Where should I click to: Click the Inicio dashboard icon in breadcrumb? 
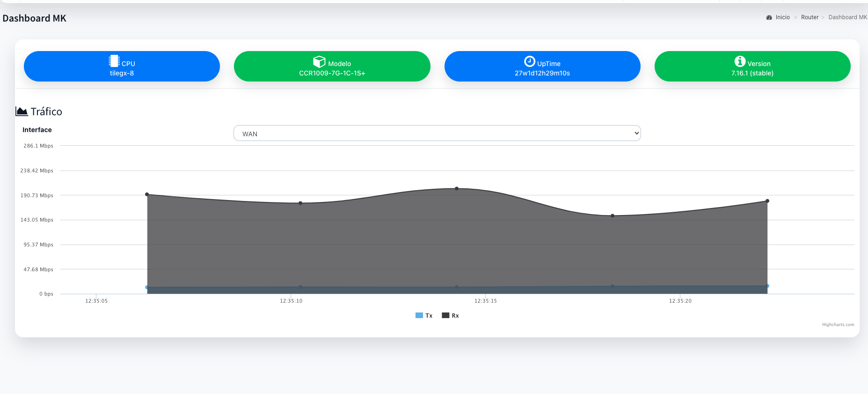pos(769,17)
